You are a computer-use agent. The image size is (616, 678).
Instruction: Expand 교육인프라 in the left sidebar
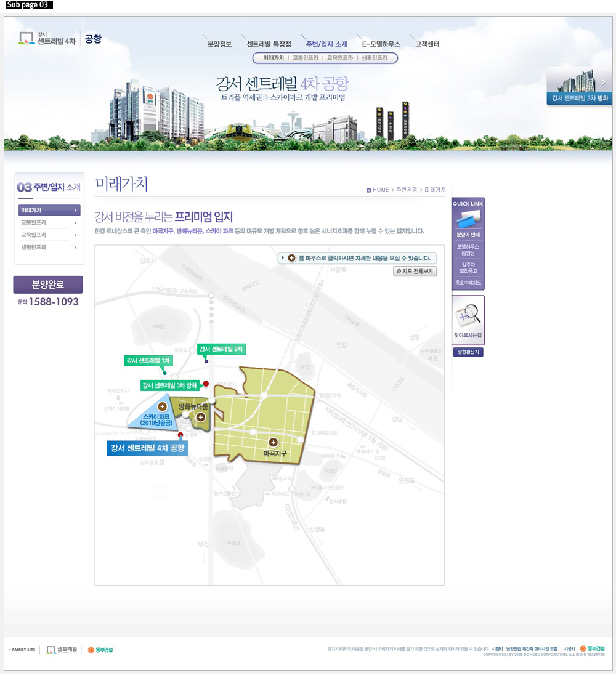pos(49,235)
